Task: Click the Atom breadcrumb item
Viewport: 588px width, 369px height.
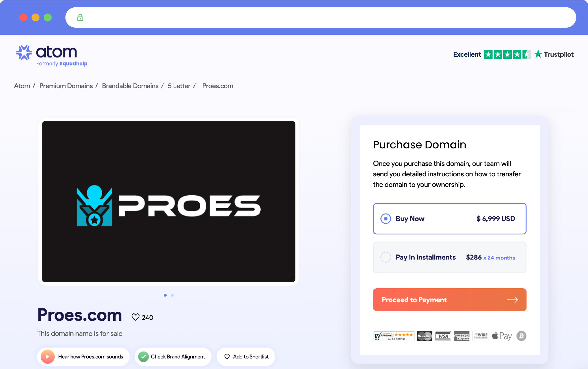Action: pos(22,86)
